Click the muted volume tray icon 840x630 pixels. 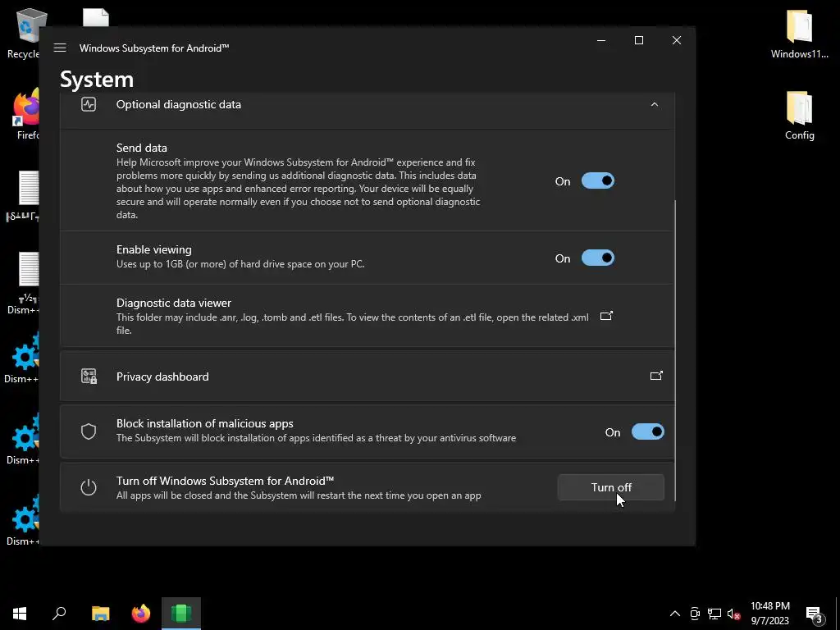pyautogui.click(x=733, y=614)
